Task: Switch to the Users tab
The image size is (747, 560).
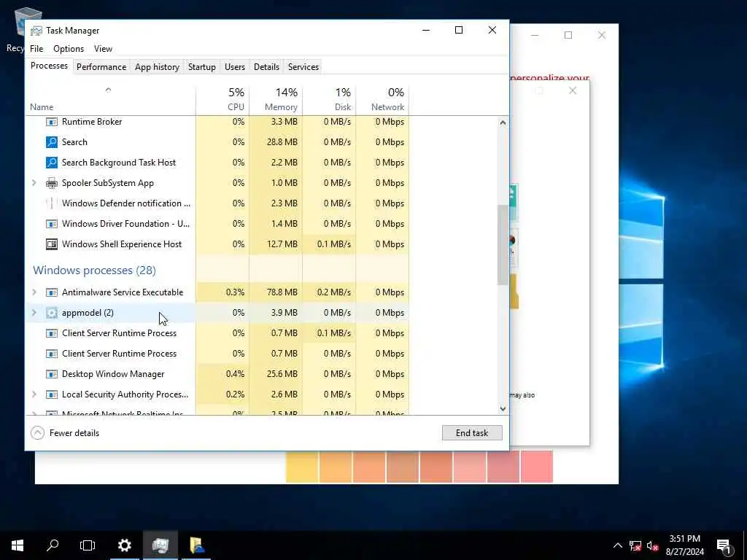Action: [x=235, y=66]
